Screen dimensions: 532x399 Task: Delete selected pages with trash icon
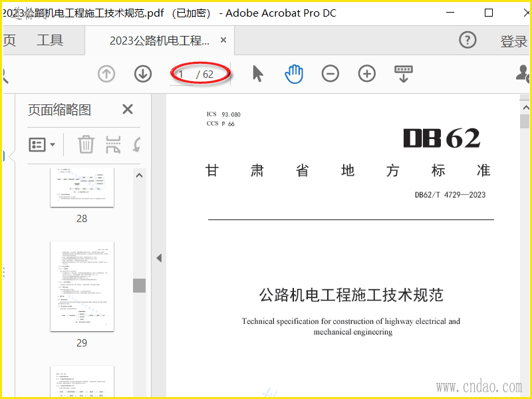tap(86, 144)
